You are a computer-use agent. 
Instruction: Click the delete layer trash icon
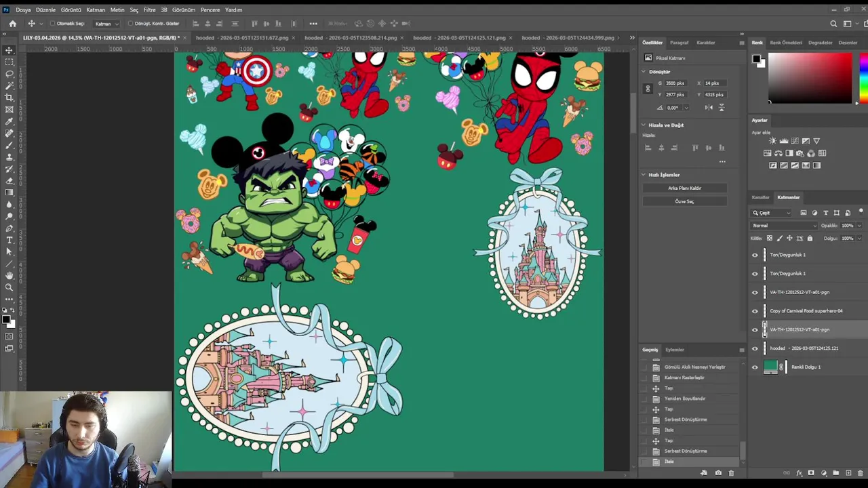click(861, 473)
